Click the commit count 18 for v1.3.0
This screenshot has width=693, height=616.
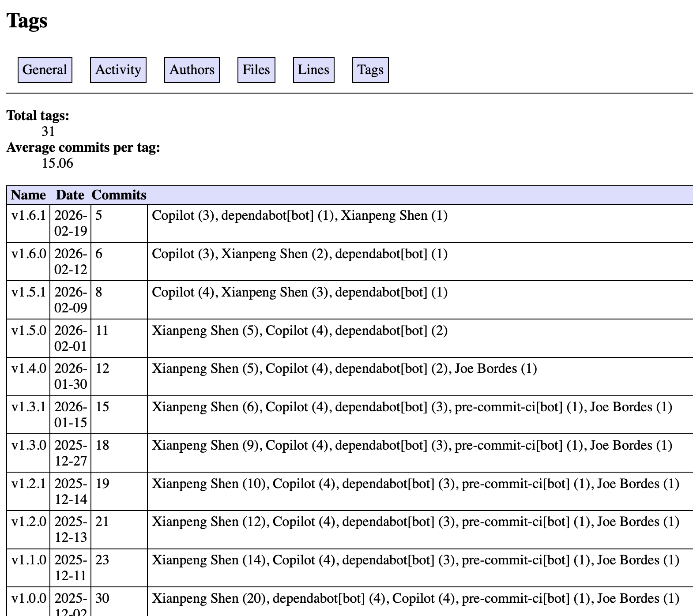(x=102, y=445)
